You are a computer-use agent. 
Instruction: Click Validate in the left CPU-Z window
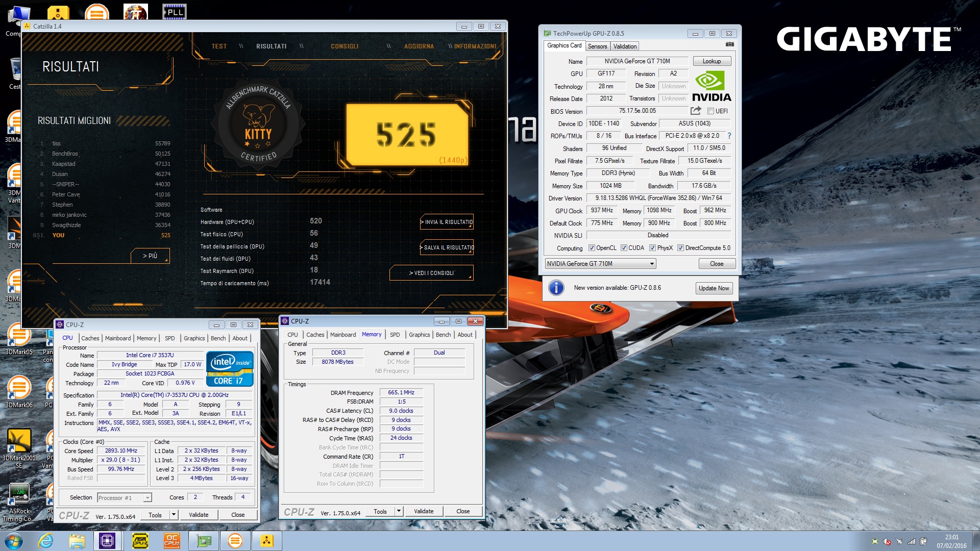[x=199, y=515]
